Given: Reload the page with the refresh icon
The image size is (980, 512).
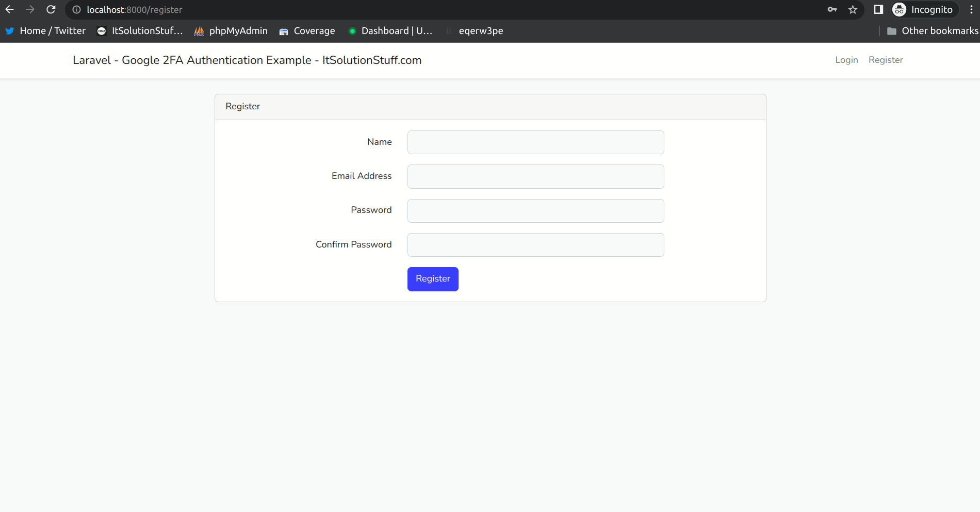Looking at the screenshot, I should 51,10.
